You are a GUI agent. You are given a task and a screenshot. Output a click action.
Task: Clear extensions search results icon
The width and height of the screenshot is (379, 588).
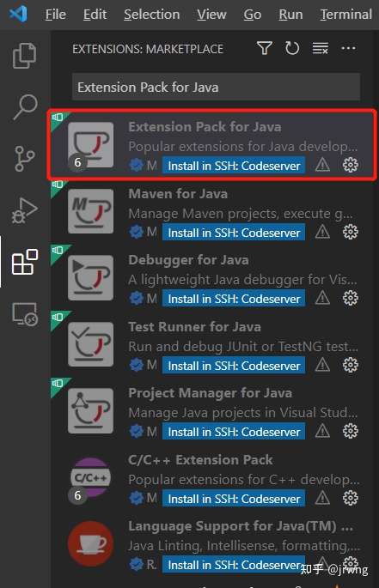coord(321,48)
